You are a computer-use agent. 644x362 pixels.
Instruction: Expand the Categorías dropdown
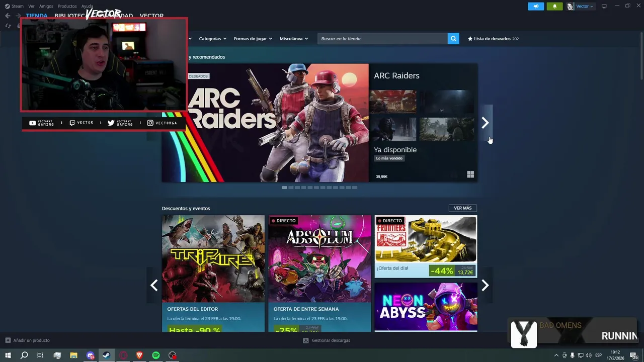pyautogui.click(x=212, y=39)
